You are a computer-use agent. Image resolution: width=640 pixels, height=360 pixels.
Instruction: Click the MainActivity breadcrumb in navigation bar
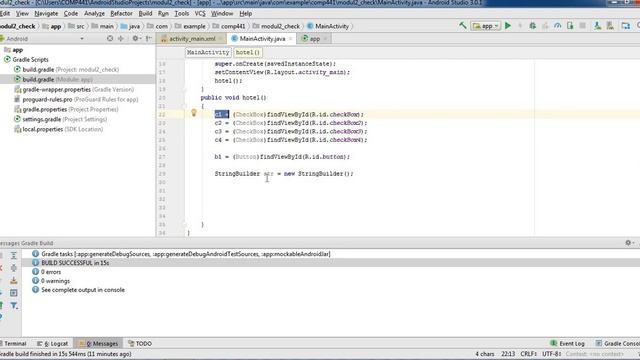(x=328, y=26)
